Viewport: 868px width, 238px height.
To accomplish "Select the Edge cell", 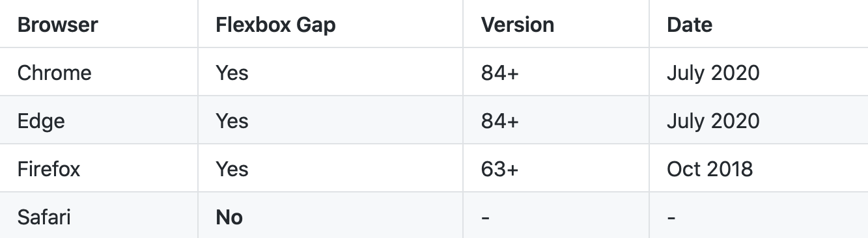I will click(x=41, y=121).
